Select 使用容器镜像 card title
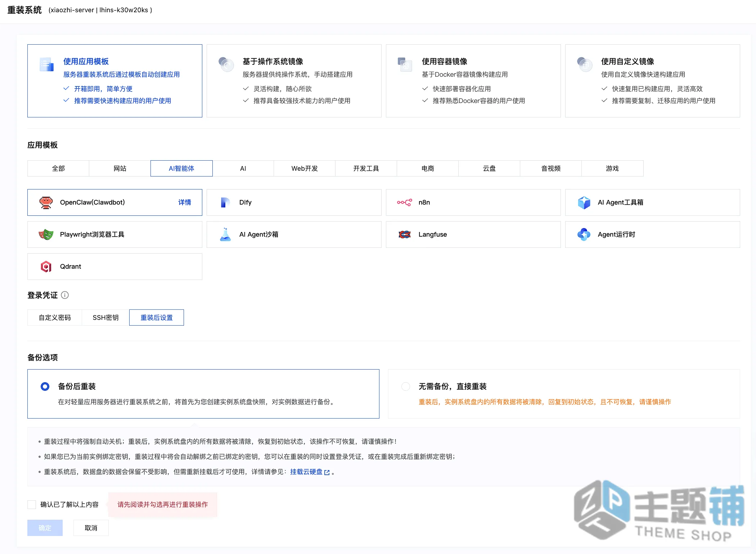The height and width of the screenshot is (554, 756). coord(445,62)
